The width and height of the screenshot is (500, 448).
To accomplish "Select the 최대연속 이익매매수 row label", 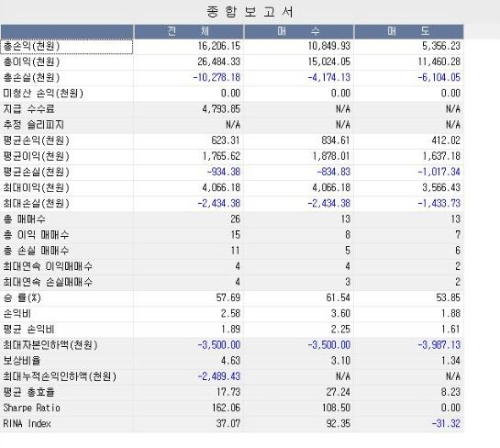I will tap(48, 266).
